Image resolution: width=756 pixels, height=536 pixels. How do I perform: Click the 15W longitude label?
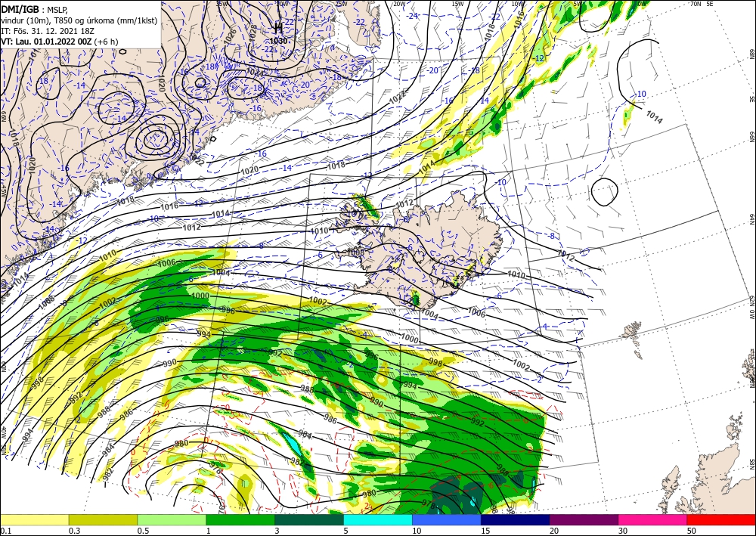point(457,3)
